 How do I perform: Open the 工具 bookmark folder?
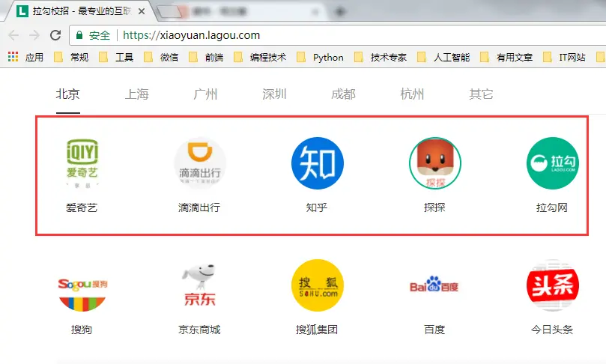(x=116, y=57)
